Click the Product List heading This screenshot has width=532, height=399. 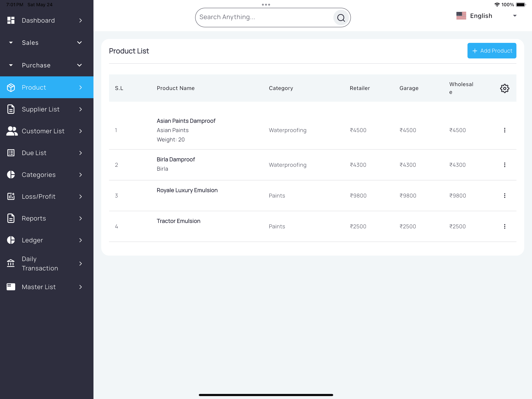point(129,51)
